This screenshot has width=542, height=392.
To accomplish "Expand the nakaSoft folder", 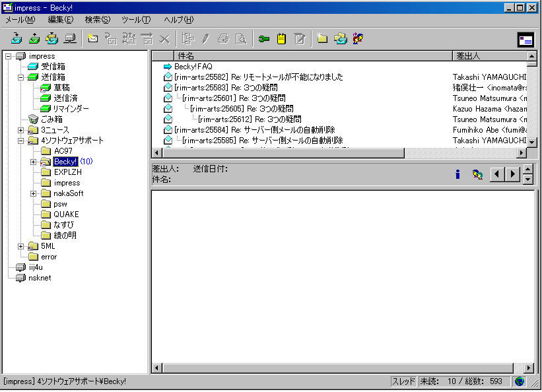I will (x=33, y=193).
